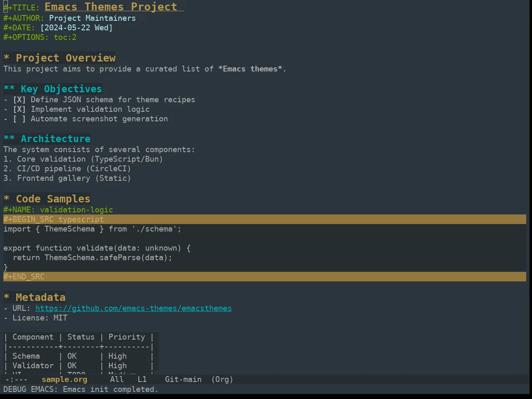
Task: Click the All position indicator in mode line
Action: pyautogui.click(x=117, y=379)
